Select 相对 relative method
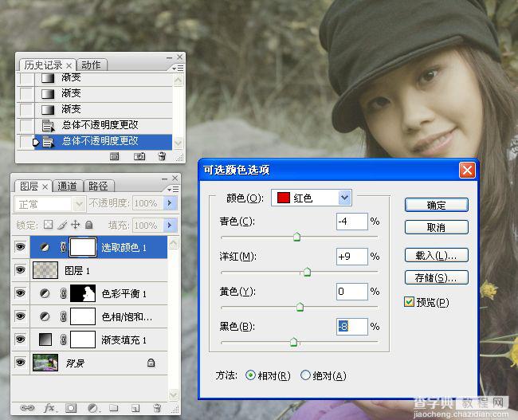 pos(250,375)
